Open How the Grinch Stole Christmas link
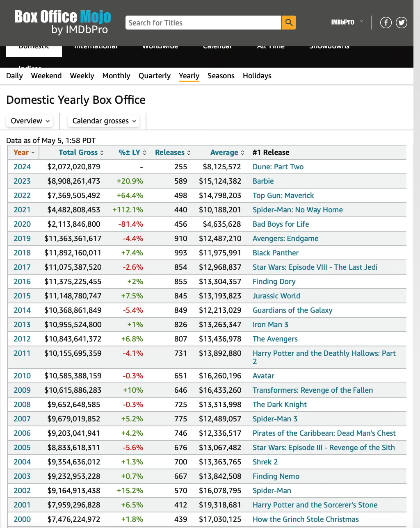Screen dimensions: 420x528 point(306,519)
